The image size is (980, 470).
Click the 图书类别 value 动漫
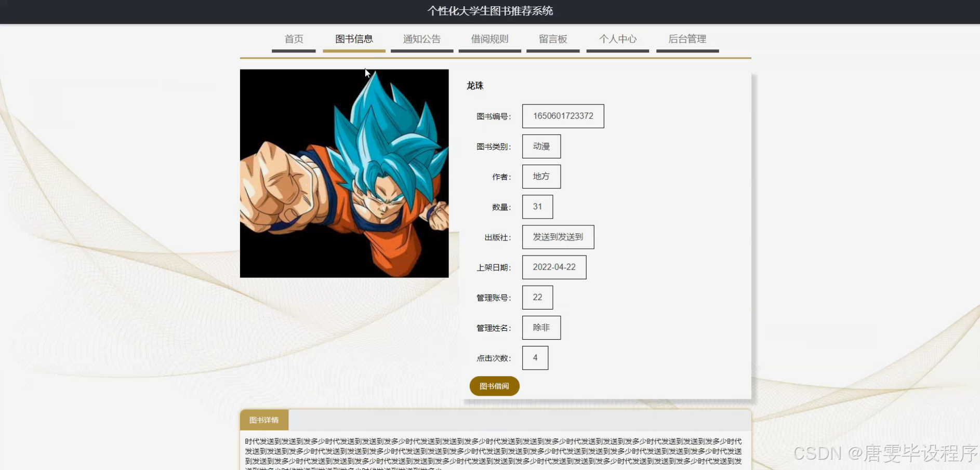pyautogui.click(x=541, y=146)
